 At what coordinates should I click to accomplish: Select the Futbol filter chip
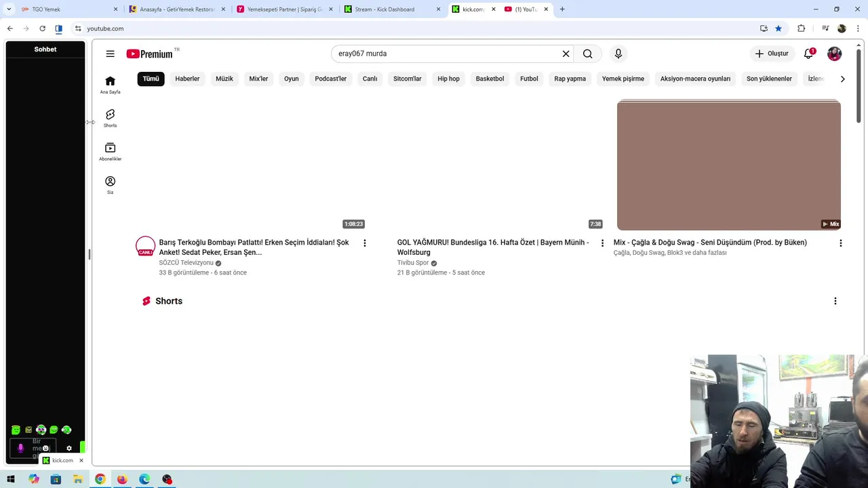click(x=529, y=79)
